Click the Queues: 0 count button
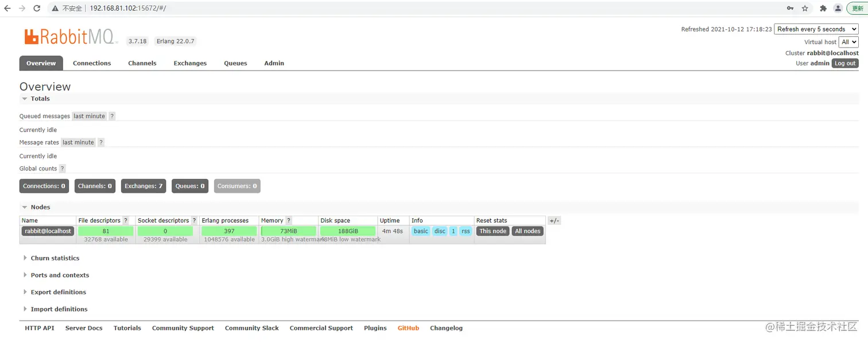 190,186
